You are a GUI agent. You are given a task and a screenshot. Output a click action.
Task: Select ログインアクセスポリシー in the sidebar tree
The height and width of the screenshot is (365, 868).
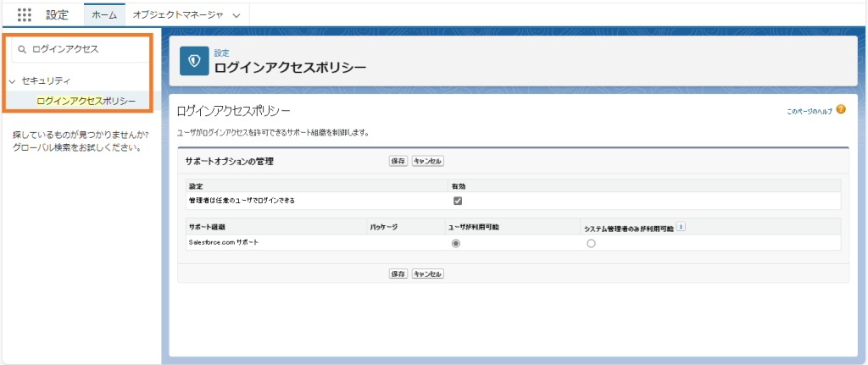tap(86, 100)
